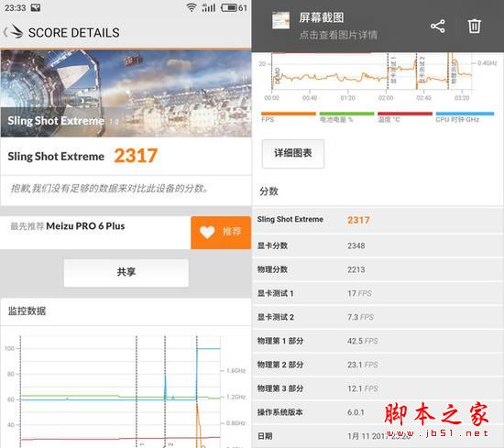Viewport: 504px width, 448px height.
Task: Select the 物理分数 2213 row
Action: tap(378, 269)
